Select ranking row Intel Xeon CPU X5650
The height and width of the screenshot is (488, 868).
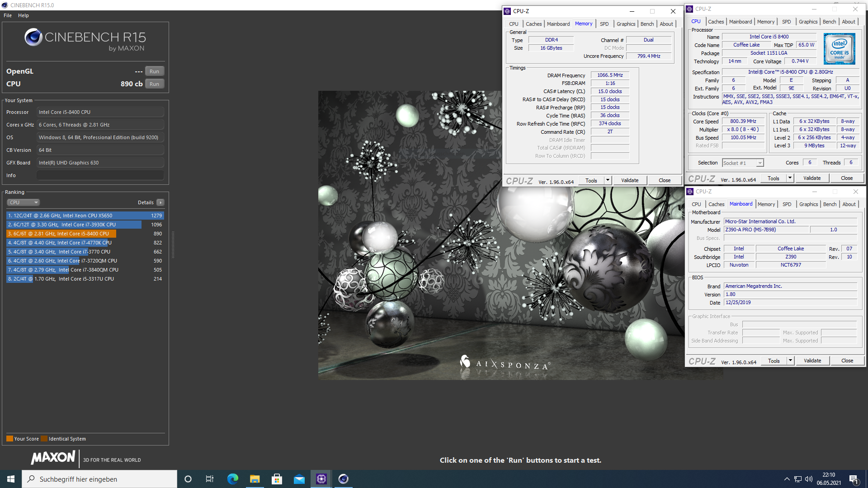pos(85,216)
